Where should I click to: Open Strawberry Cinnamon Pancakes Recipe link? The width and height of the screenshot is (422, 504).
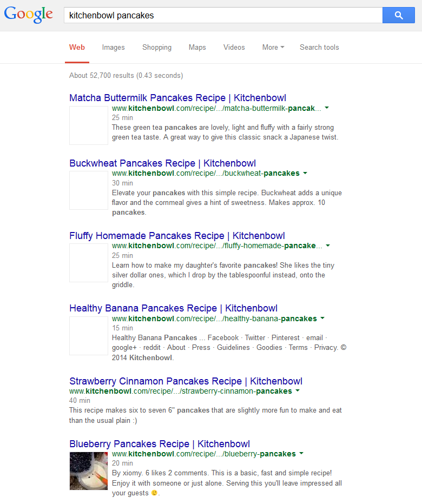[186, 381]
